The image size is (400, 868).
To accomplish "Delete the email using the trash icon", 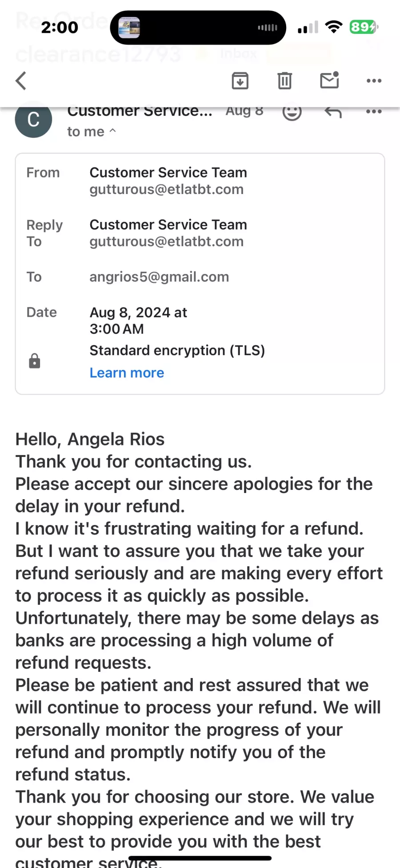I will (x=284, y=81).
